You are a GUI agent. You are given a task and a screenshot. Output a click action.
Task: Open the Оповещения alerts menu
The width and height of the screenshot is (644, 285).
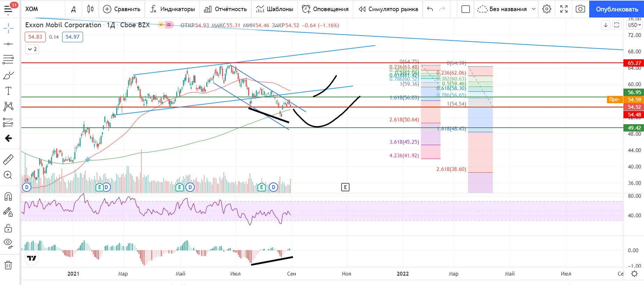pyautogui.click(x=325, y=9)
